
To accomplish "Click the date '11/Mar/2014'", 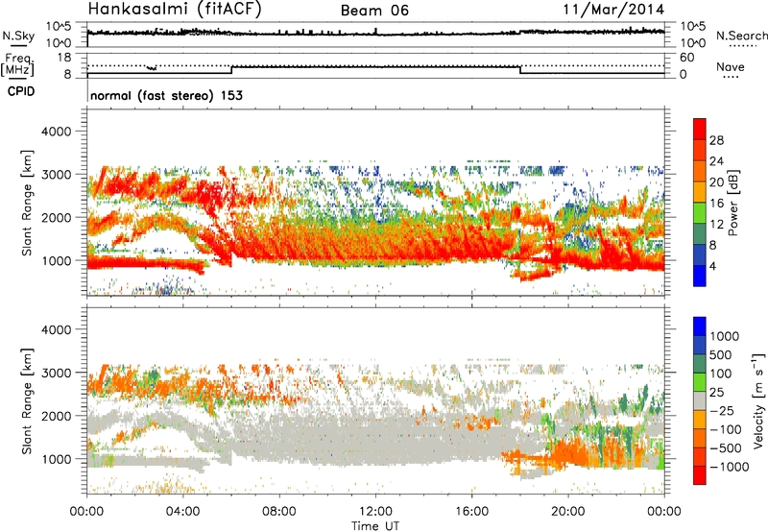I will 613,10.
